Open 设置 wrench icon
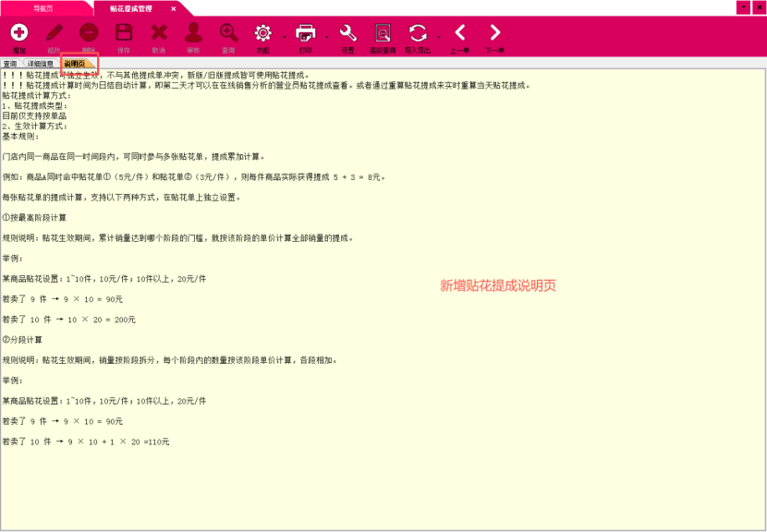The image size is (767, 532). coord(347,33)
